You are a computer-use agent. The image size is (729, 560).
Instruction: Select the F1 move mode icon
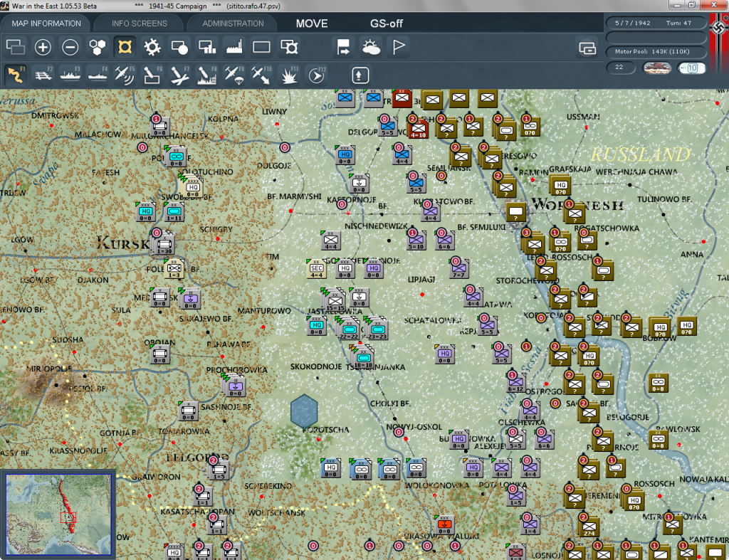(x=16, y=75)
